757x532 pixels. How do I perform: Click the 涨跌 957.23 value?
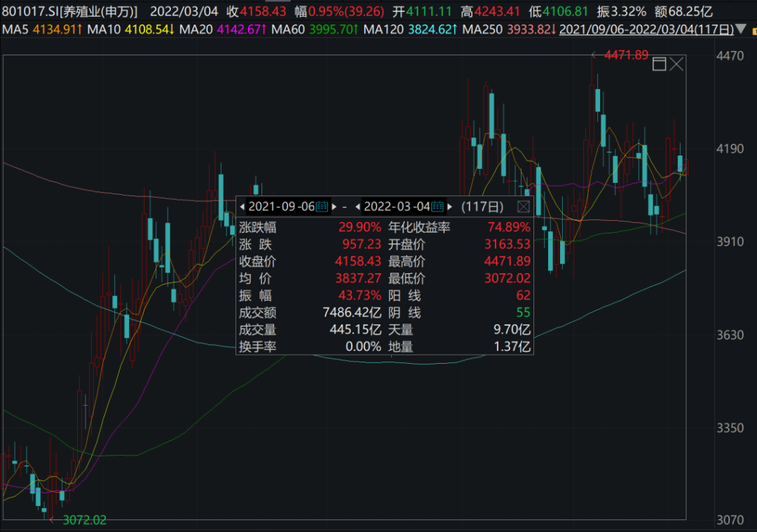pos(362,245)
